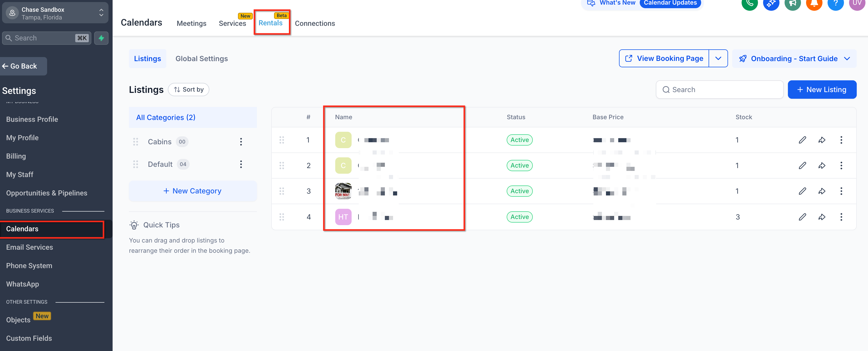Screen dimensions: 868x351
Task: Open the Connections tab
Action: (315, 23)
